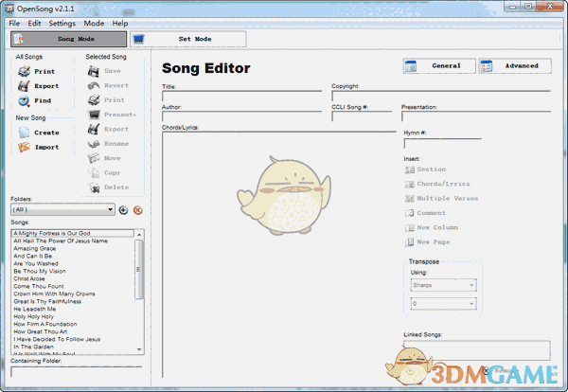Rename the selected song
Image resolution: width=568 pixels, height=392 pixels.
(108, 144)
